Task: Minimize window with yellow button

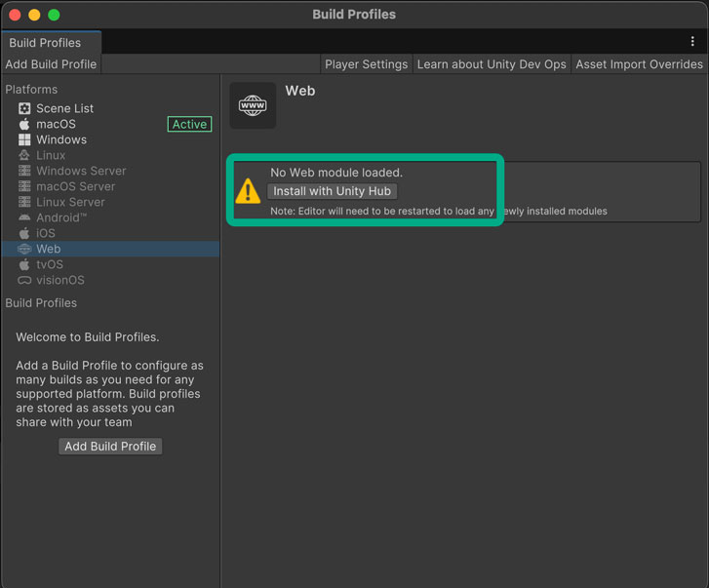Action: point(34,15)
